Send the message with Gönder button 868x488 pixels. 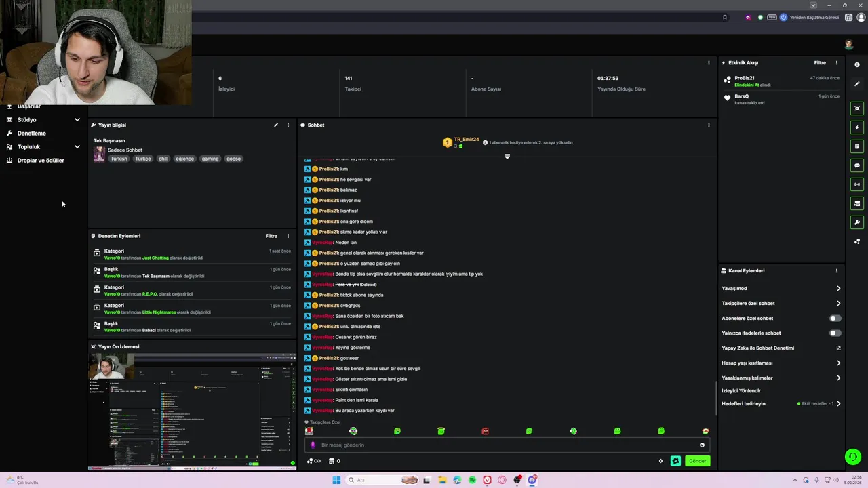(697, 461)
